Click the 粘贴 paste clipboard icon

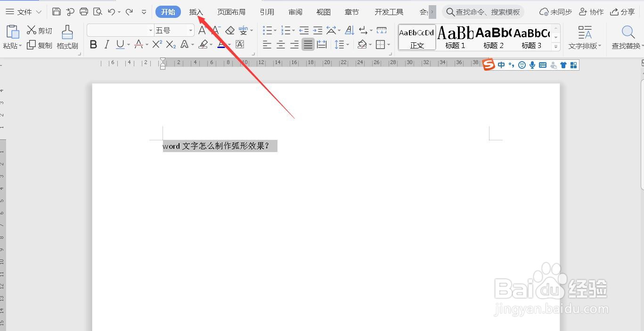[13, 32]
